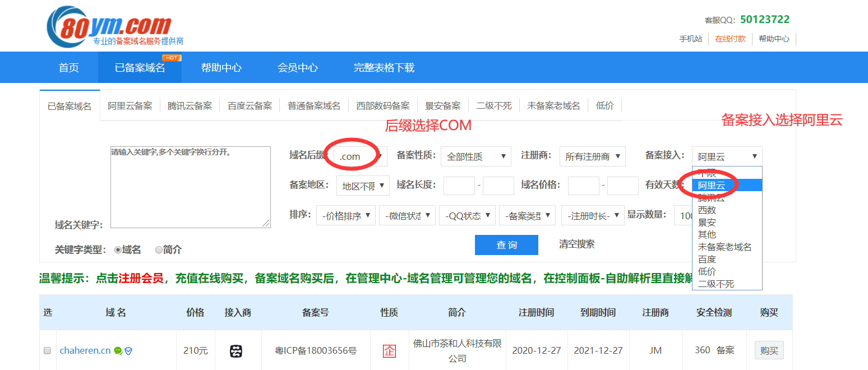Switch to the 西部数码备案 tab
Screen dimensions: 868x370
383,105
